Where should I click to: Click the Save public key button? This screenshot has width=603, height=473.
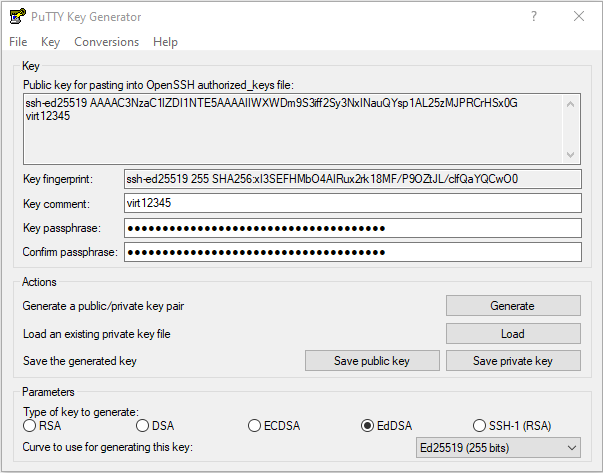pos(372,361)
